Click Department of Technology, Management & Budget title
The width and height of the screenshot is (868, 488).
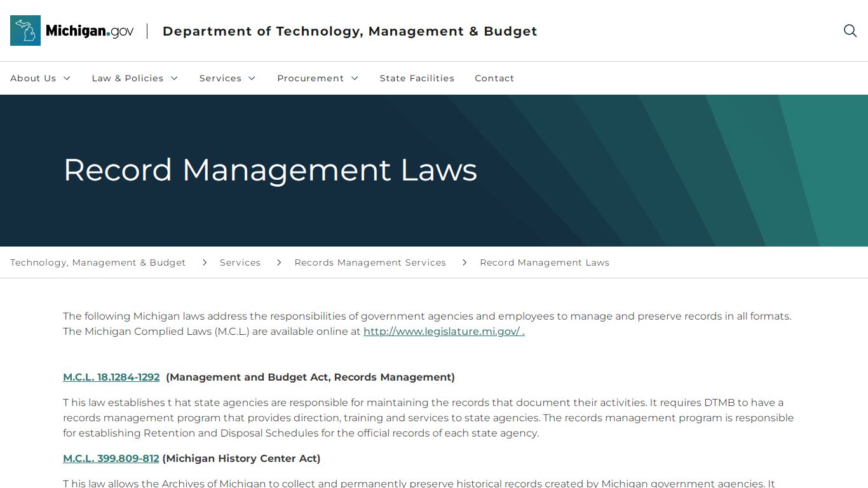350,31
